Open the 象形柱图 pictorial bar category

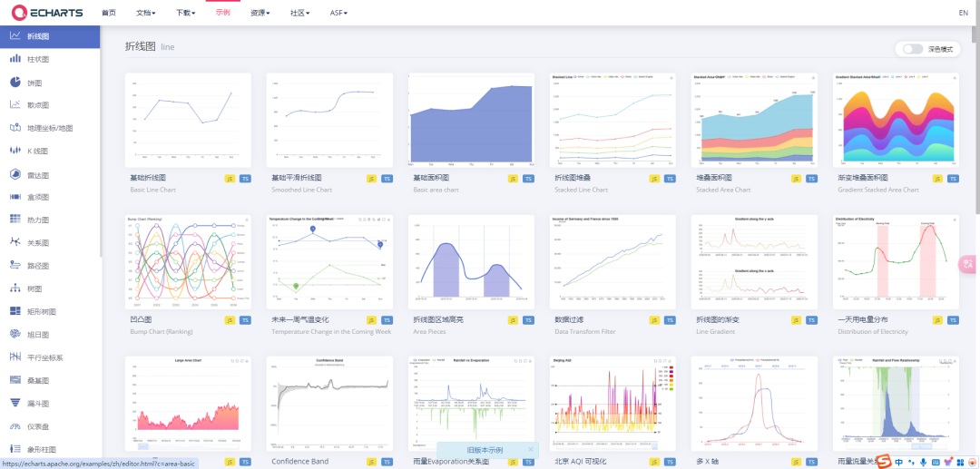[x=50, y=449]
